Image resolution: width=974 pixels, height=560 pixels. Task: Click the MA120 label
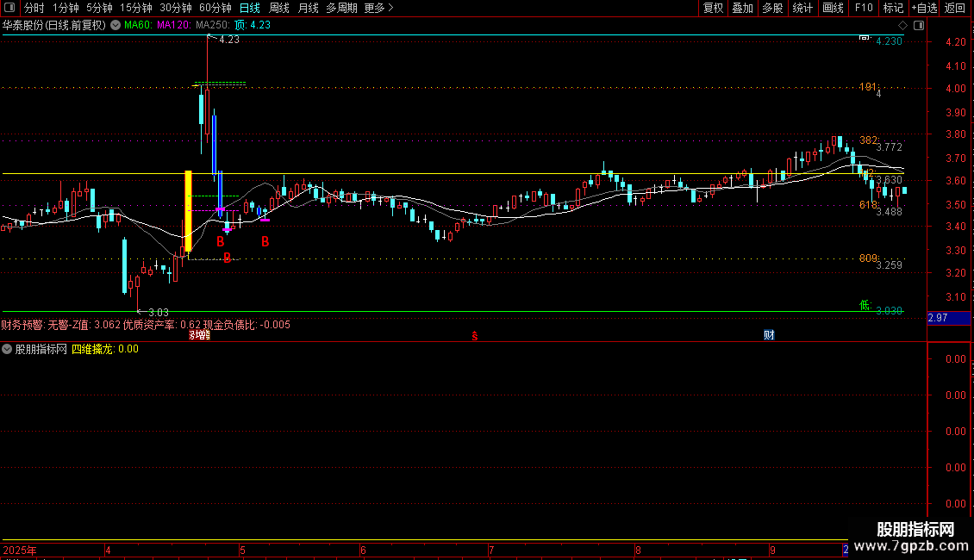[x=173, y=25]
